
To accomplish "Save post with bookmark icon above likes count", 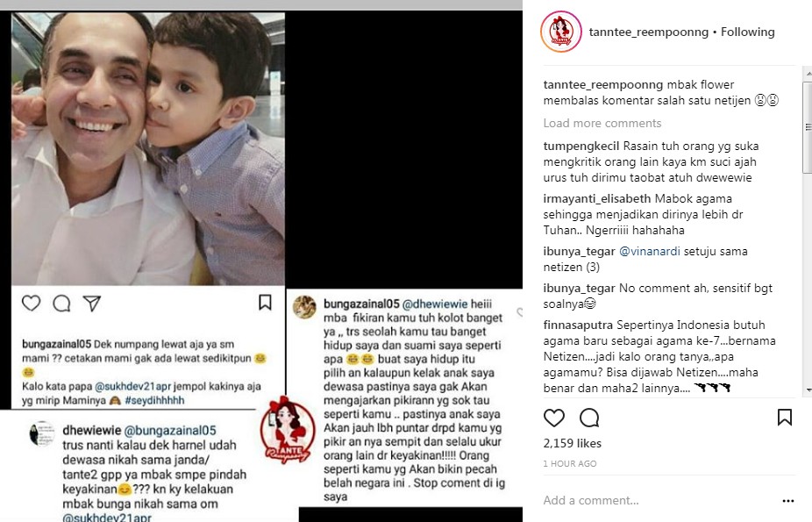I will click(785, 417).
